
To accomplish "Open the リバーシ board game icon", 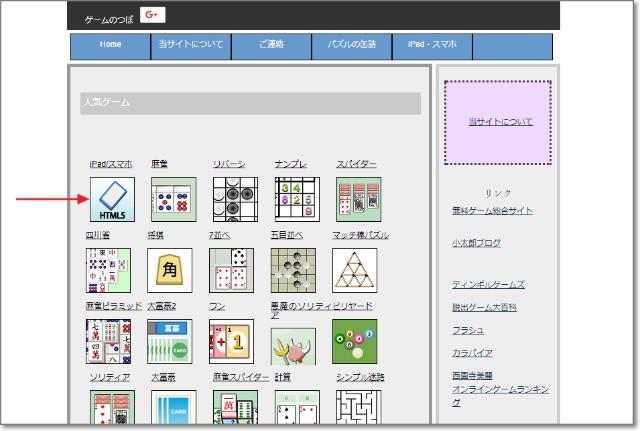I will coord(235,199).
